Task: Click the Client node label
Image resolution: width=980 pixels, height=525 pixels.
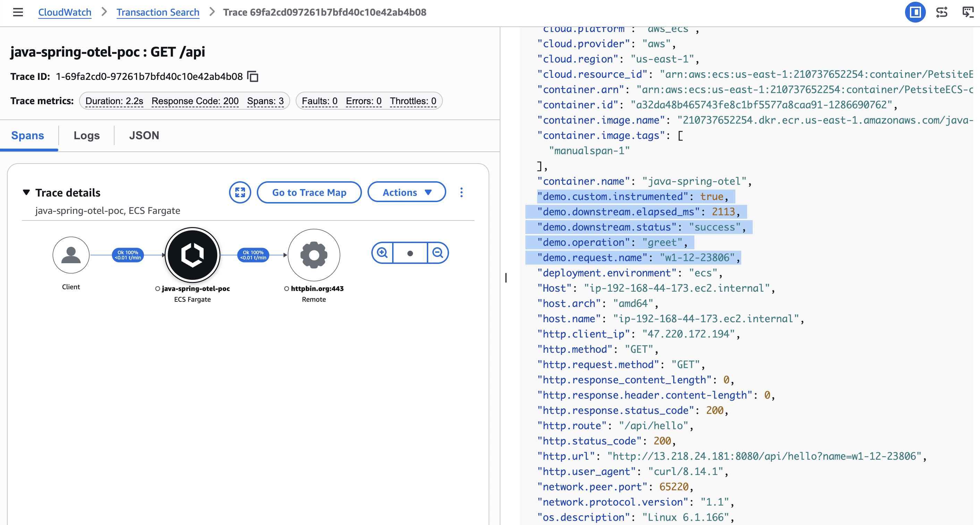Action: point(71,287)
